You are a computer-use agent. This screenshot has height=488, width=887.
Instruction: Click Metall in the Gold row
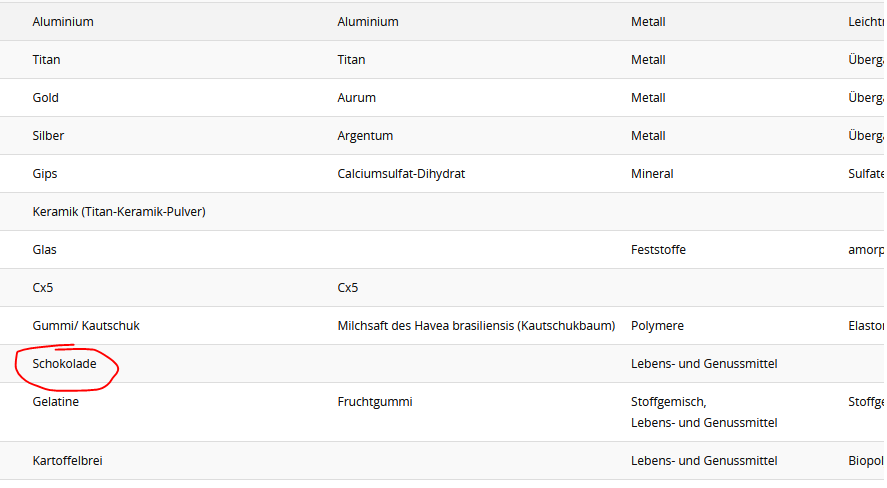[648, 98]
